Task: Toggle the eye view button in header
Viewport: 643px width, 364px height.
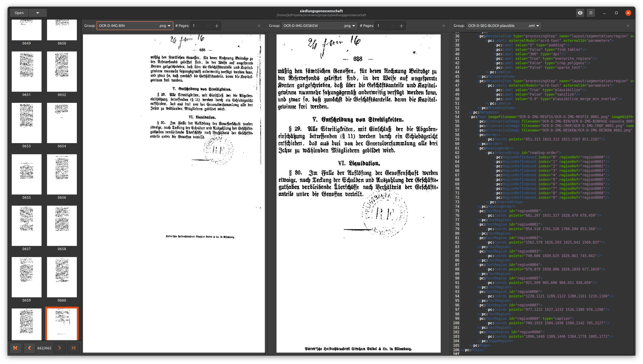Action: pos(580,13)
